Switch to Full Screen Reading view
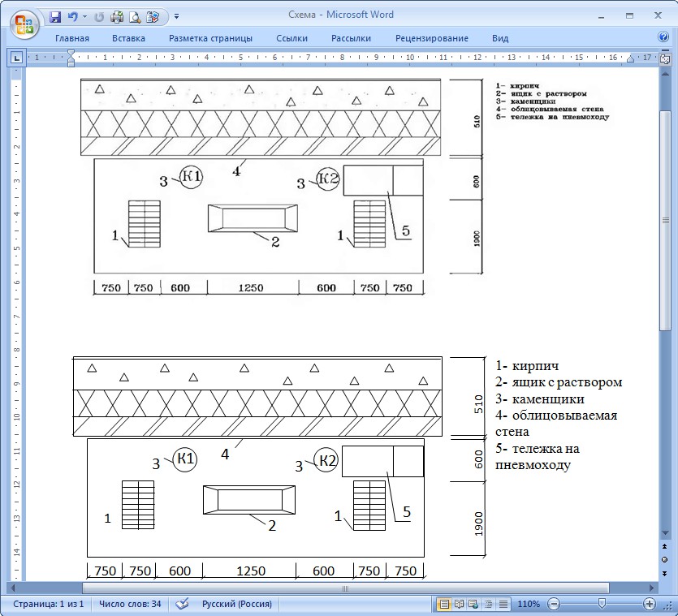 tap(459, 604)
